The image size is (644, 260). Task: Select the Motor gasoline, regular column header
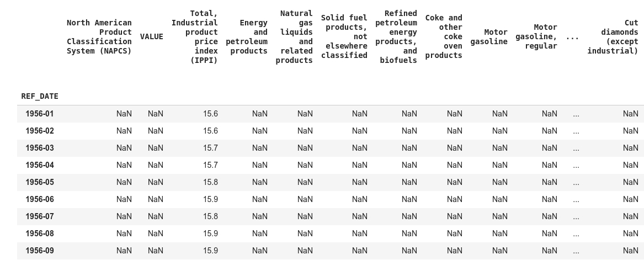point(537,37)
